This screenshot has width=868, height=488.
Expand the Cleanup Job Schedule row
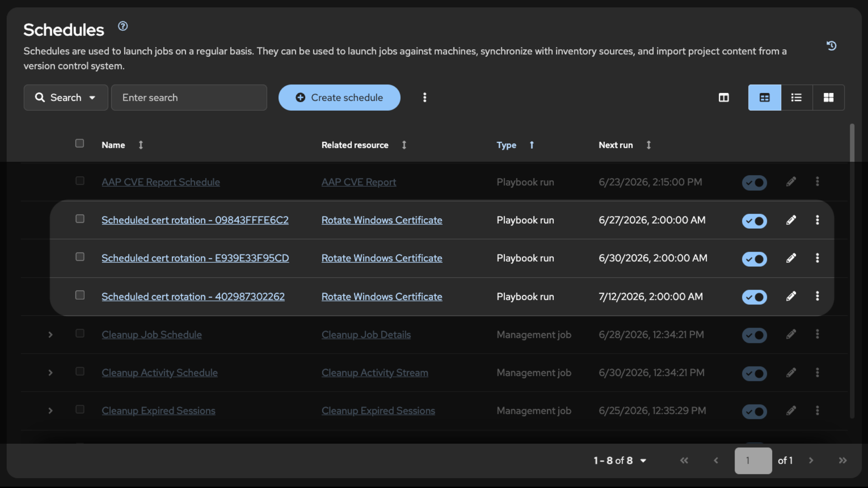click(50, 335)
